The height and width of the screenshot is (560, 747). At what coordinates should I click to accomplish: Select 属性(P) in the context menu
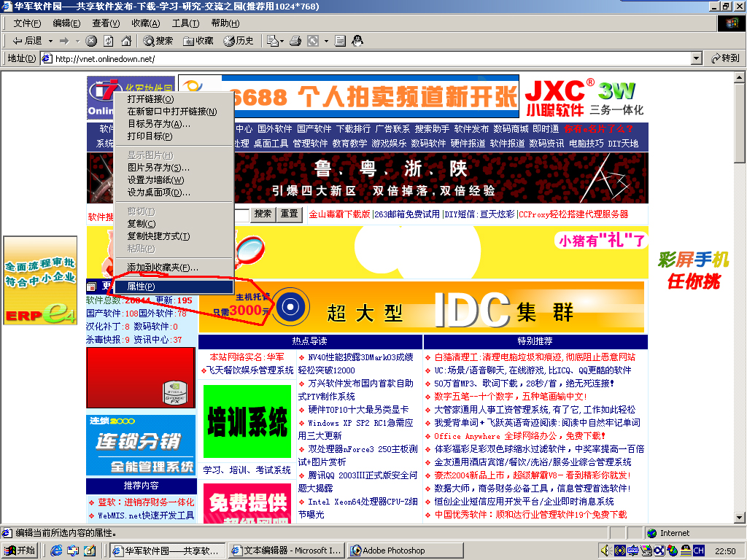point(174,287)
